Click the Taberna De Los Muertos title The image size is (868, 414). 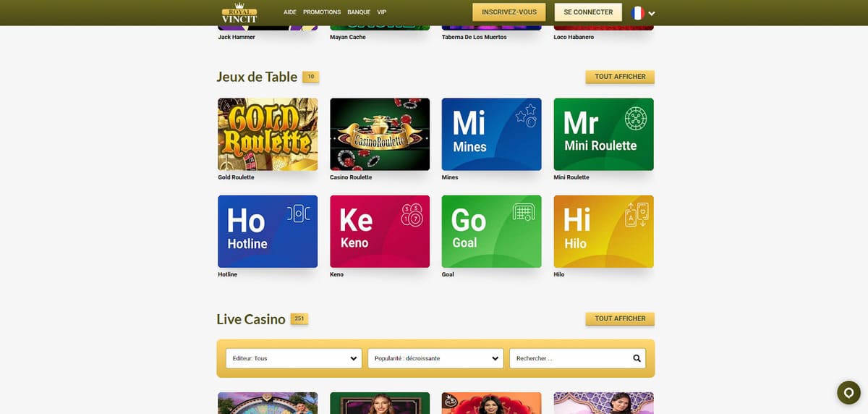click(475, 37)
